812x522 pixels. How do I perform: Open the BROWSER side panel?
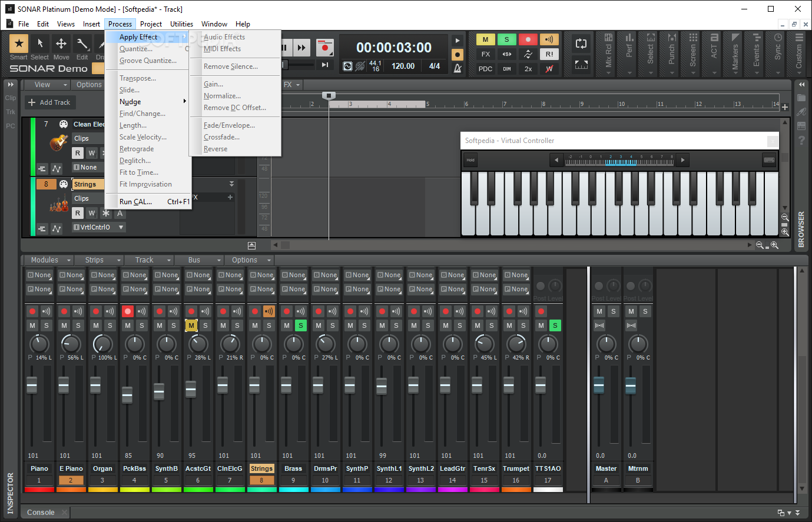[x=801, y=230]
